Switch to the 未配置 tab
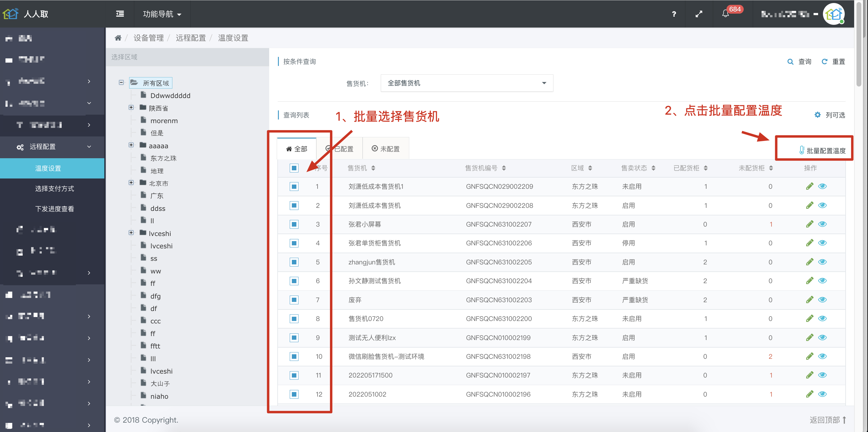 [x=386, y=149]
